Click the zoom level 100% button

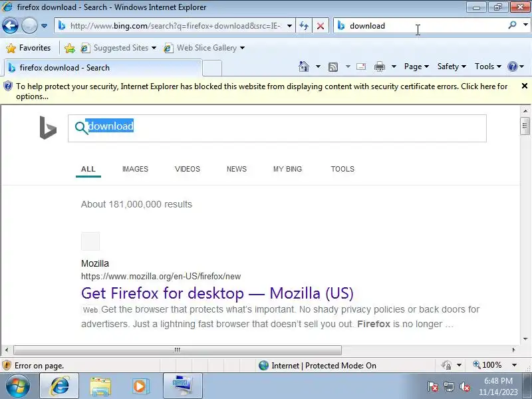(487, 365)
